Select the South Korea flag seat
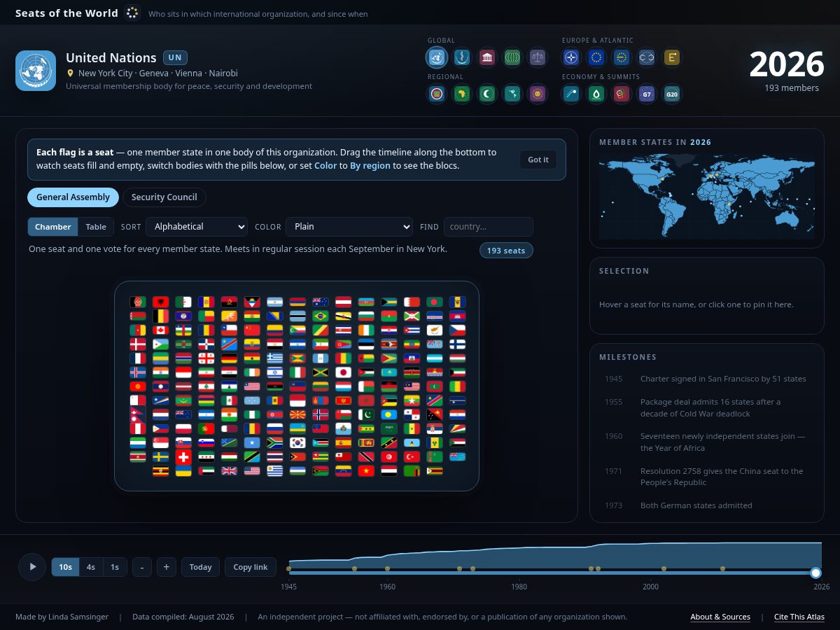The image size is (840, 630). click(297, 442)
